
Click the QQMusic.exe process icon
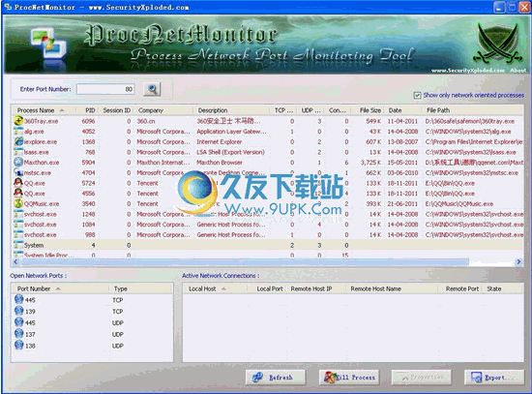(18, 203)
